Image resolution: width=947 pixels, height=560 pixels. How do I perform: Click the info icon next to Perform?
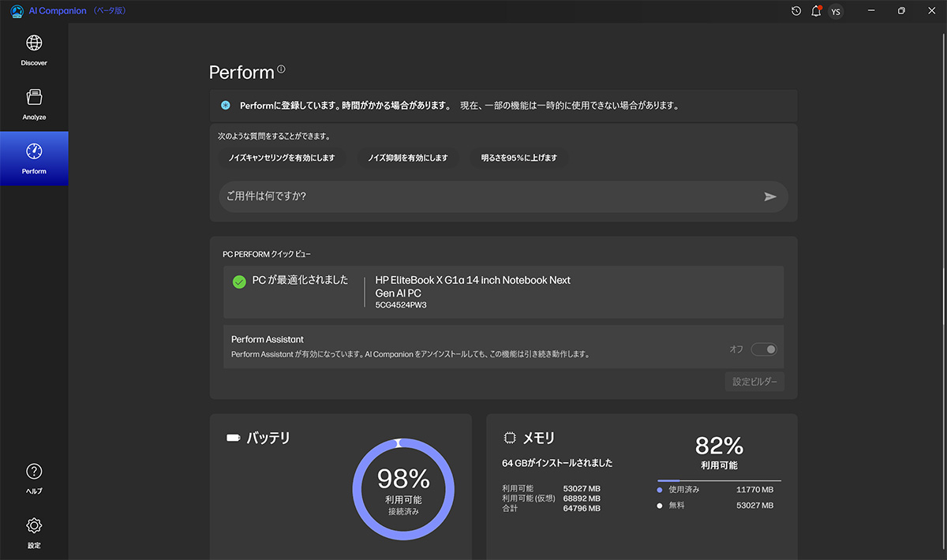point(281,69)
